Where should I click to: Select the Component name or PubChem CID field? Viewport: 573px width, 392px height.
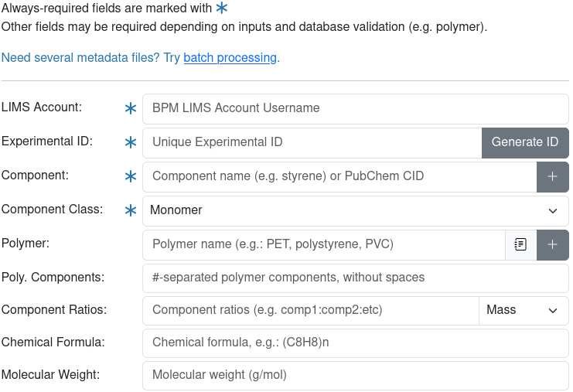(x=339, y=177)
